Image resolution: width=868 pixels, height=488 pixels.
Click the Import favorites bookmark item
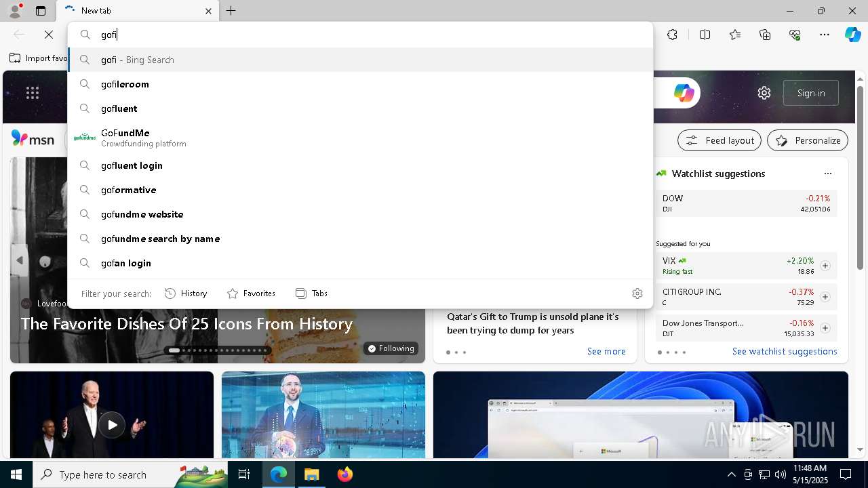pyautogui.click(x=39, y=58)
